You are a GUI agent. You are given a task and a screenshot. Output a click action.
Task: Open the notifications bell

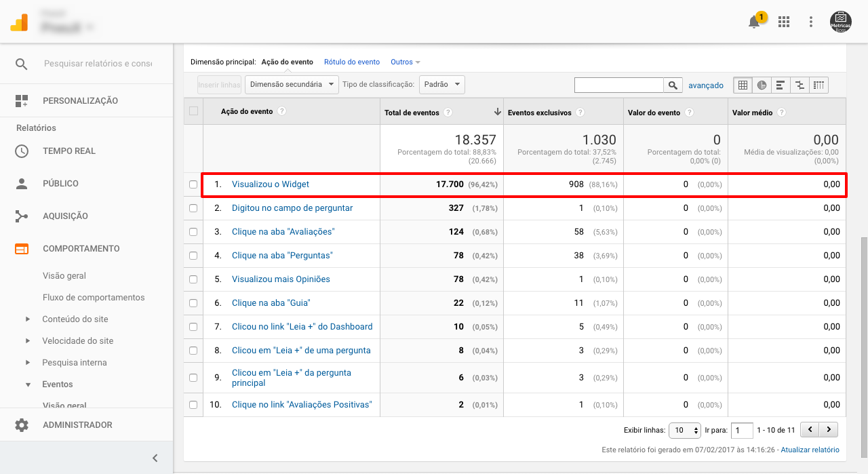[754, 22]
